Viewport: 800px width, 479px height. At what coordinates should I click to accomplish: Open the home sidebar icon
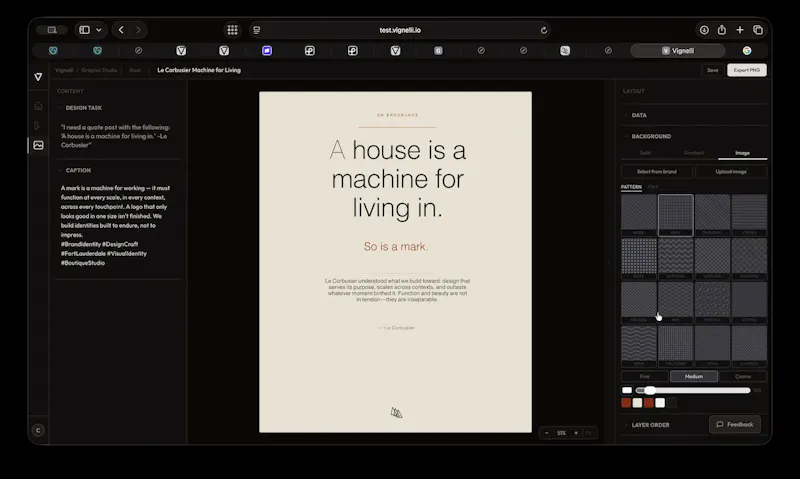pos(38,106)
